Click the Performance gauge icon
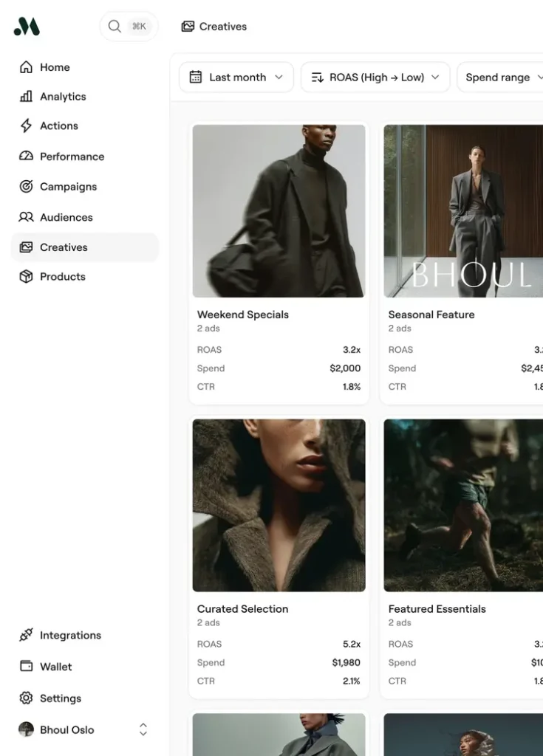The height and width of the screenshot is (756, 543). 26,157
